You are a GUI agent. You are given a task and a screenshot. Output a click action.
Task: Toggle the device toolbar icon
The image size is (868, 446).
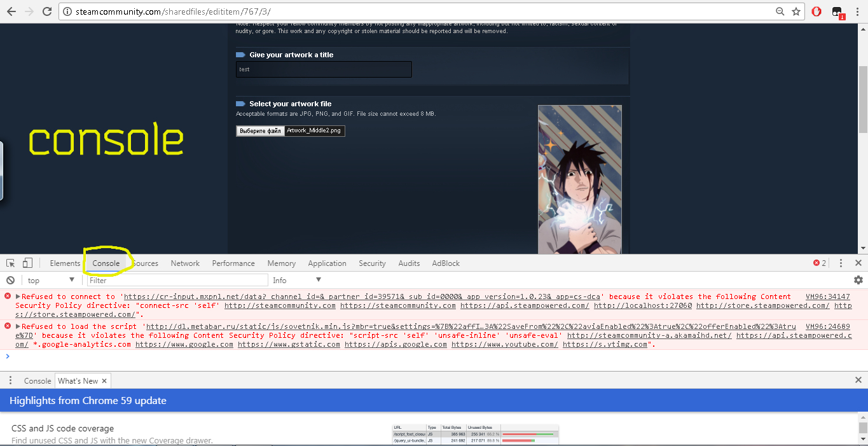(x=27, y=263)
